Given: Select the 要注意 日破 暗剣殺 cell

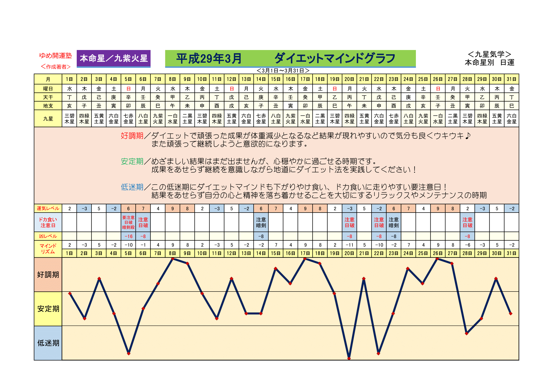Looking at the screenshot, I should (128, 222).
